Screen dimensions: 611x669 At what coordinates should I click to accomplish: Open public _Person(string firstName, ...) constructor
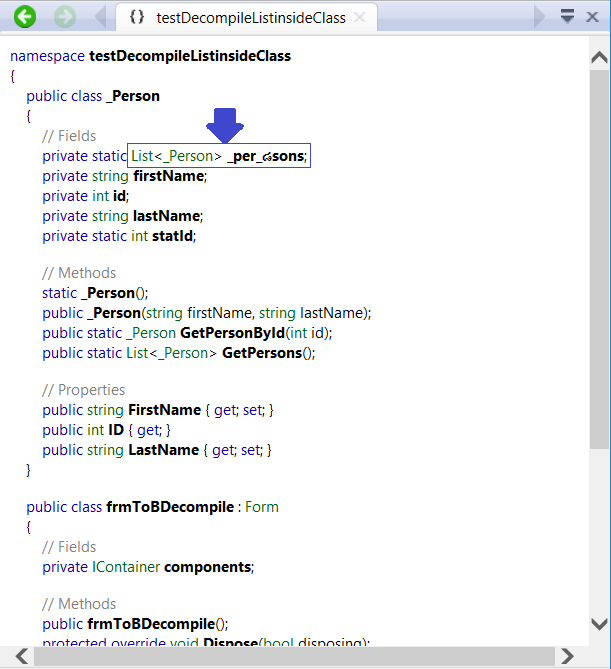click(114, 314)
